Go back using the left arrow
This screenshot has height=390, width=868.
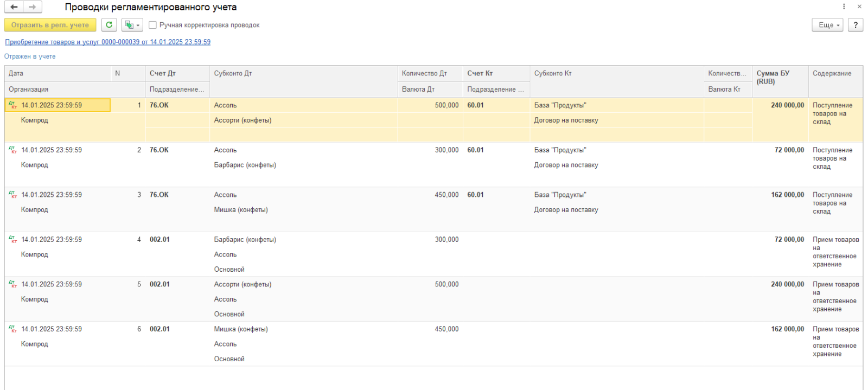(14, 7)
